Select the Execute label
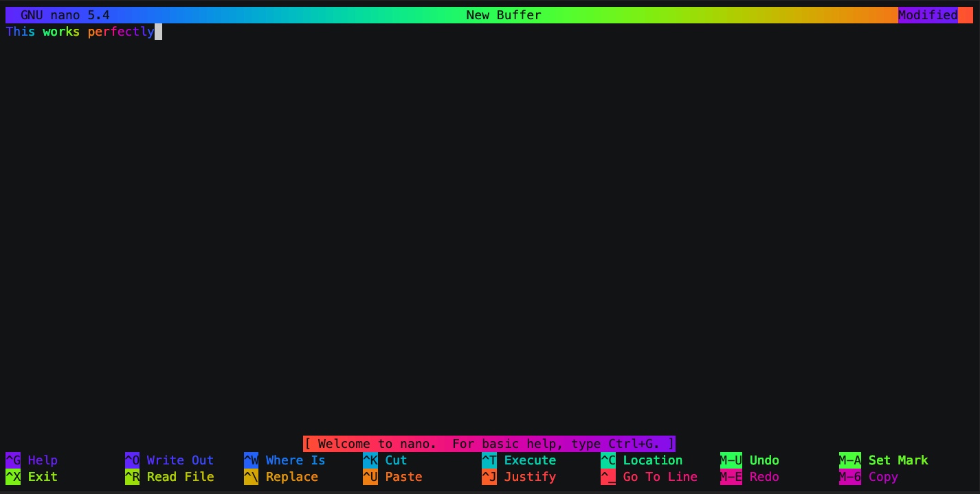Viewport: 980px width, 494px height. click(530, 460)
